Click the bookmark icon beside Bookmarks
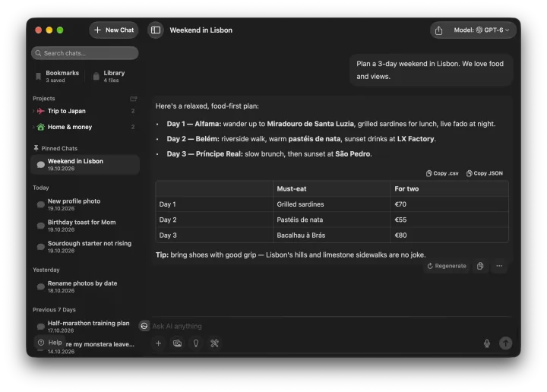 coord(39,77)
